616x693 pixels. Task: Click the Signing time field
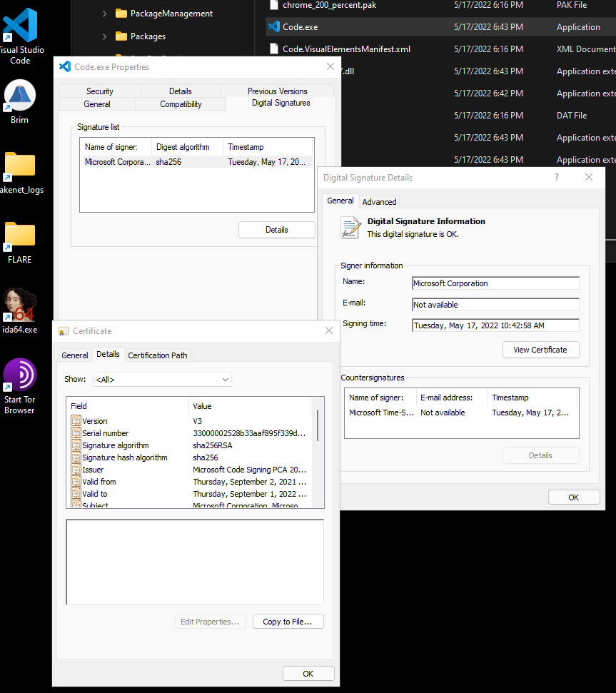coord(495,325)
